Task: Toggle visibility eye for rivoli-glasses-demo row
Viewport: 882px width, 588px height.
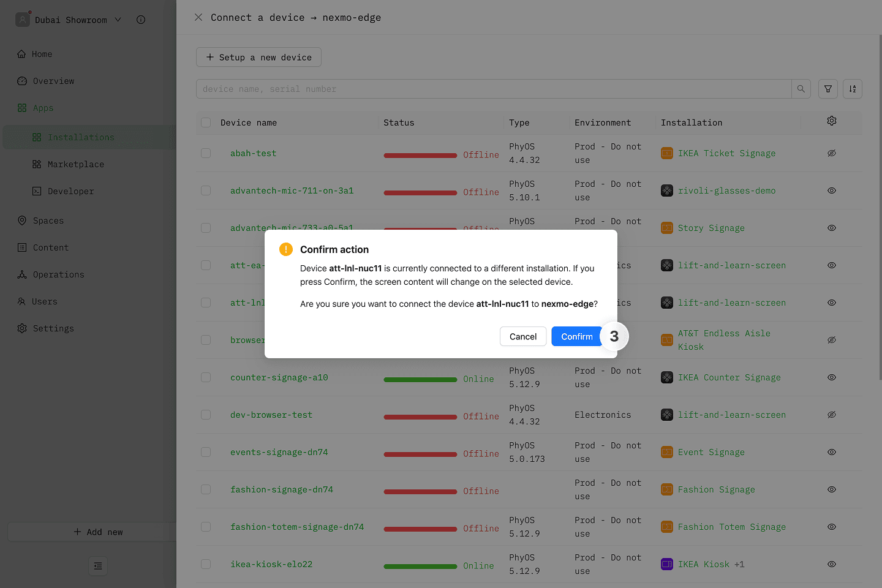Action: point(832,190)
